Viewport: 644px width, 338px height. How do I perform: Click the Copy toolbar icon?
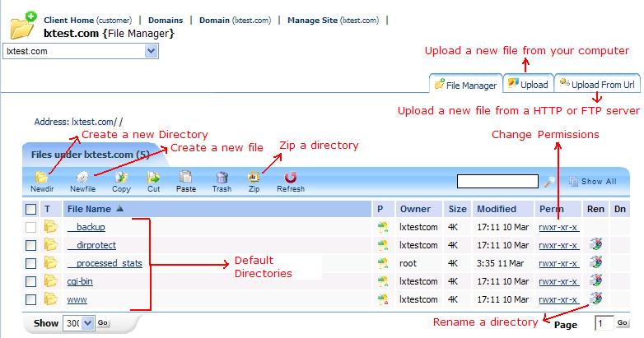coord(121,177)
